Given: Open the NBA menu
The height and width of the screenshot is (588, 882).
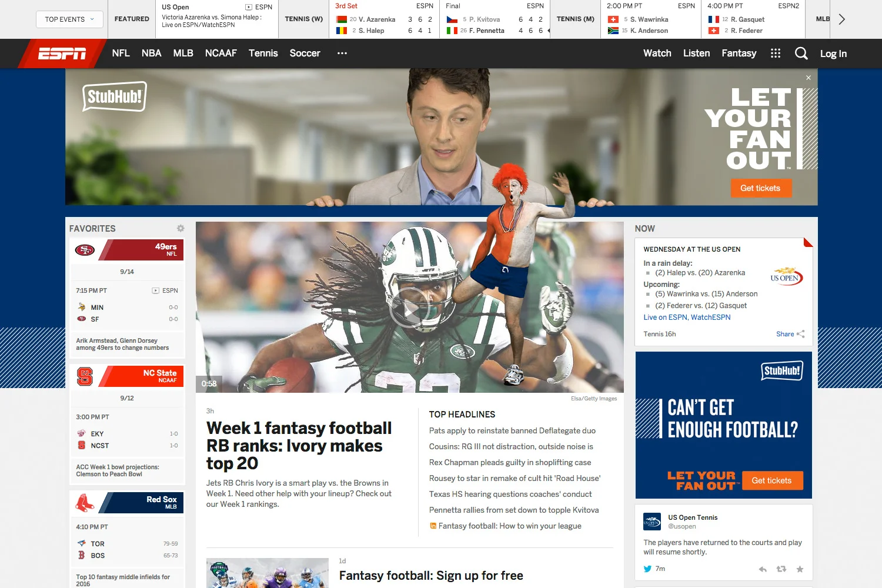Looking at the screenshot, I should pyautogui.click(x=151, y=54).
